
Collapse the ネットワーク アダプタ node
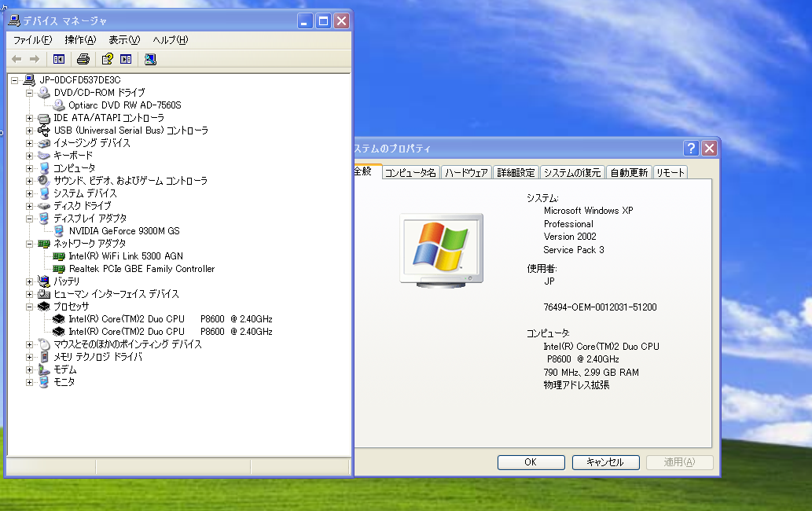click(x=30, y=244)
